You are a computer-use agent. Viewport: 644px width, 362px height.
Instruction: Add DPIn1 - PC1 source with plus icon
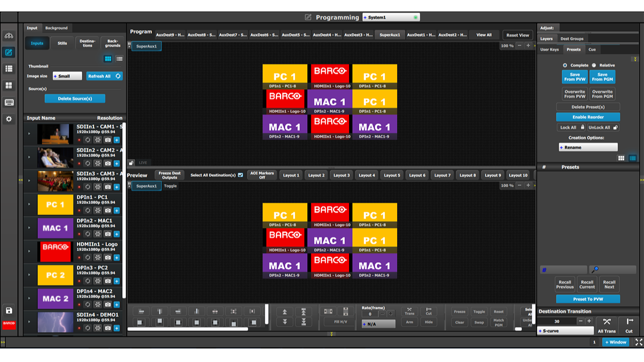pos(117,210)
